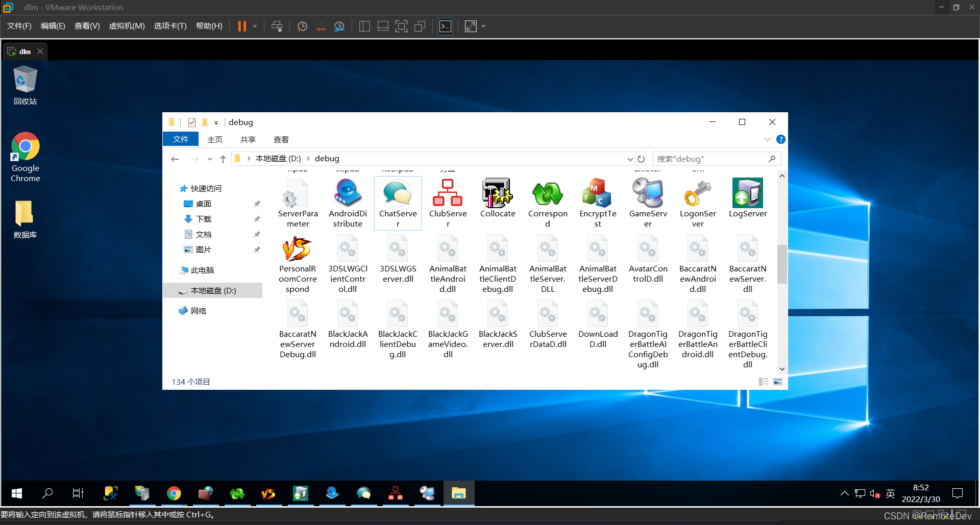Open the 文件(F) menu in VMware
This screenshot has height=525, width=980.
point(19,26)
